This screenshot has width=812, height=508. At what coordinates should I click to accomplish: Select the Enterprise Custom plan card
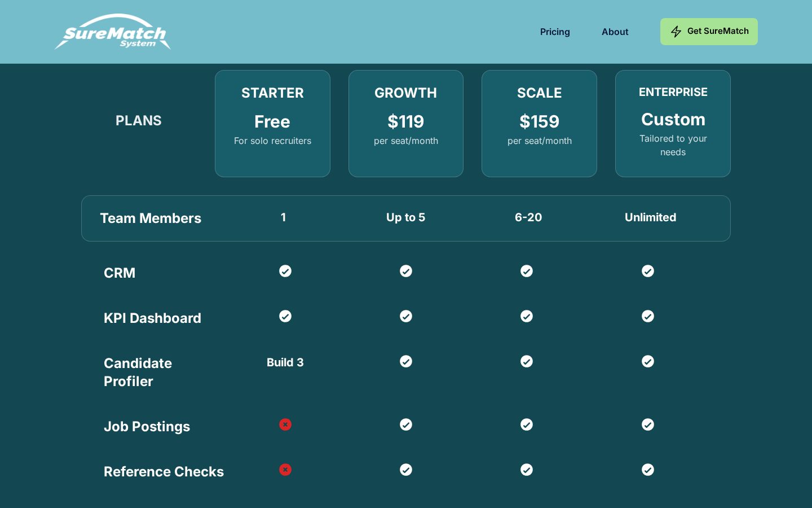click(x=673, y=124)
